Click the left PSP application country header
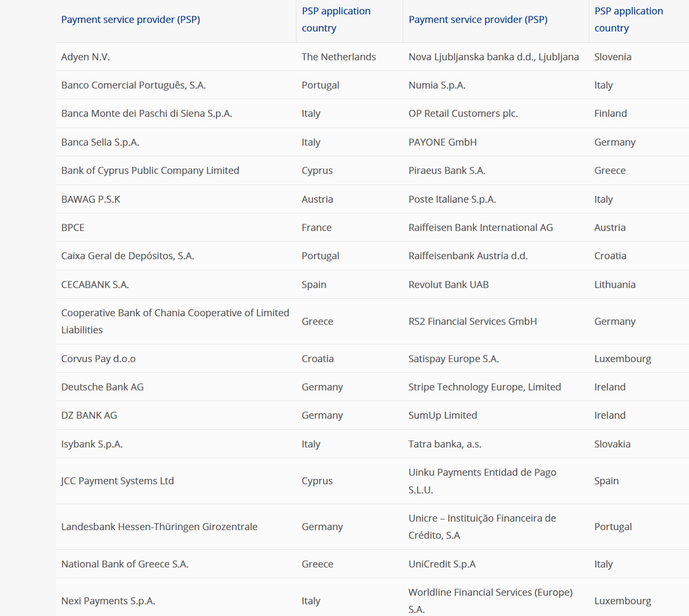The width and height of the screenshot is (689, 616). [336, 19]
